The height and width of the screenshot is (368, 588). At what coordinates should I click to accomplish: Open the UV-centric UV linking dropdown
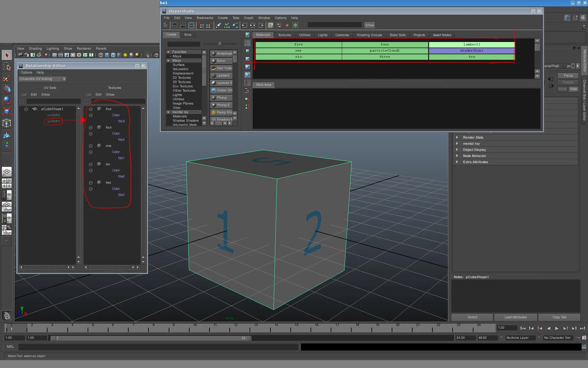42,79
